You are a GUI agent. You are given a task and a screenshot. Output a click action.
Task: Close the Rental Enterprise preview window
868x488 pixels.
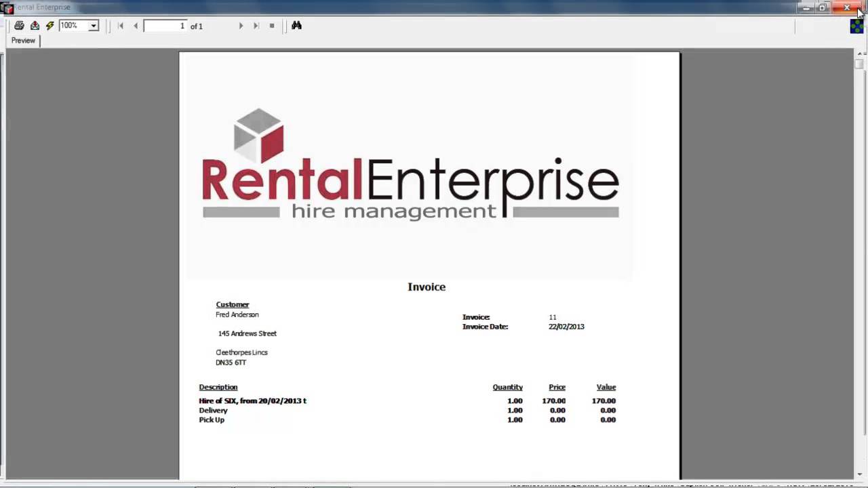(847, 7)
